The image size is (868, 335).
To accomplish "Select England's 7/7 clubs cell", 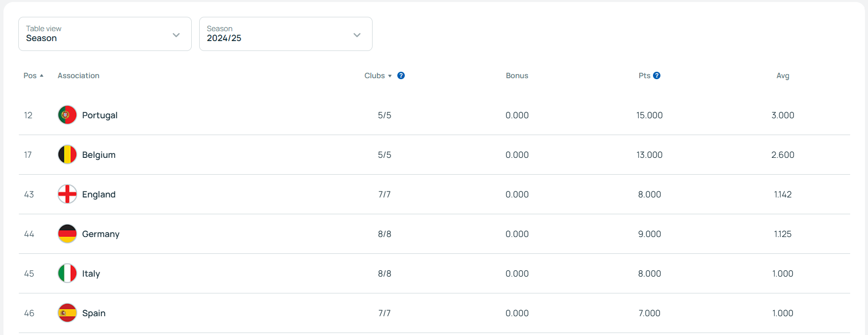I will point(384,194).
